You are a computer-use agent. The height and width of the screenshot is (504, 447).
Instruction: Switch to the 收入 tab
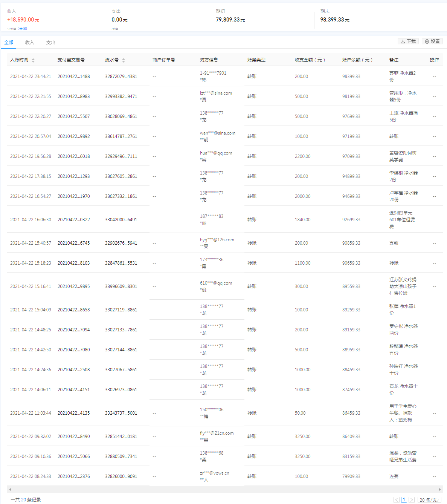pos(30,43)
